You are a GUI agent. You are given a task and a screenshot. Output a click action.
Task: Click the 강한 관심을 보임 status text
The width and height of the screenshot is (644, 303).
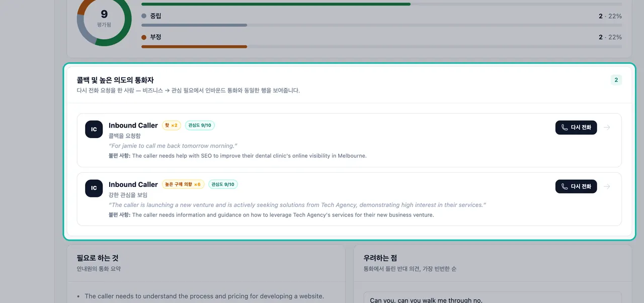pos(128,195)
